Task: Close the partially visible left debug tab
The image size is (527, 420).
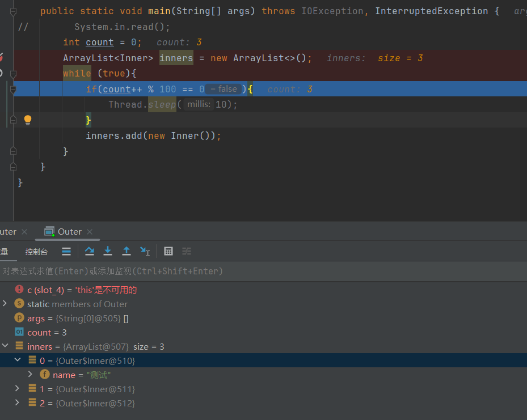Action: coord(24,232)
